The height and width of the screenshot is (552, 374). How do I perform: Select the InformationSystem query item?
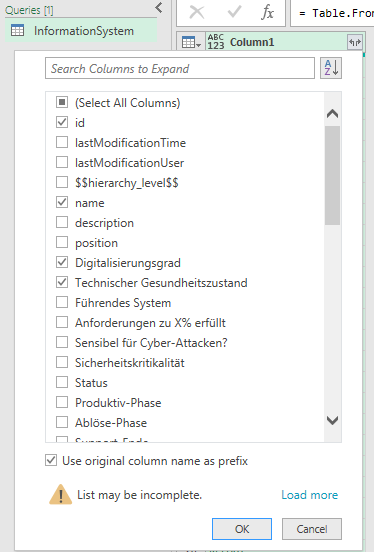[x=81, y=31]
